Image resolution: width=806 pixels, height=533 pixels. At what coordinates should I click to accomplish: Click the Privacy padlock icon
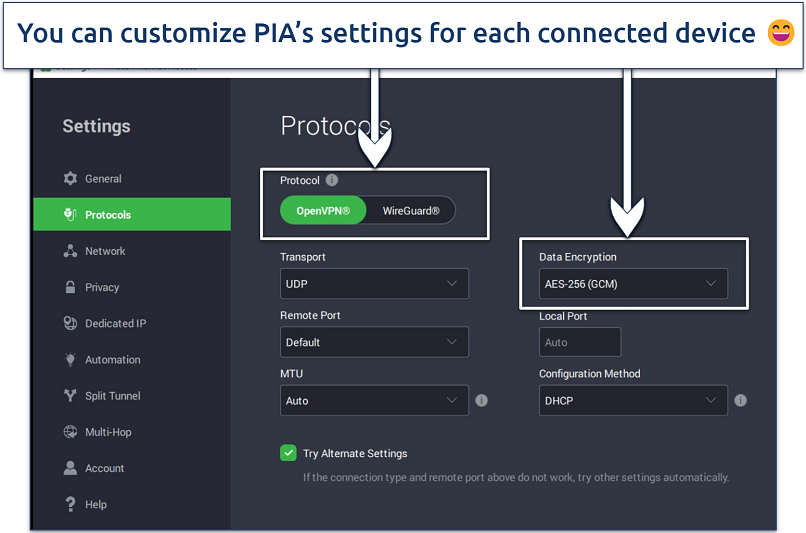pos(70,287)
